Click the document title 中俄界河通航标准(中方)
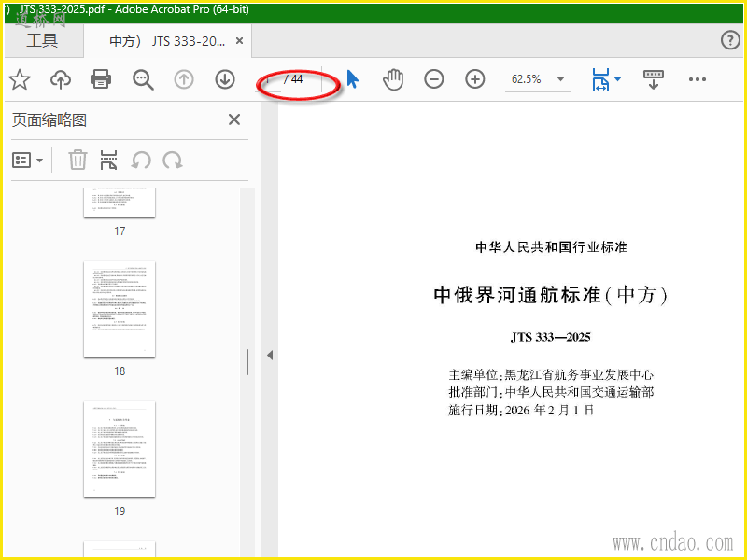The height and width of the screenshot is (560, 747). pyautogui.click(x=550, y=295)
